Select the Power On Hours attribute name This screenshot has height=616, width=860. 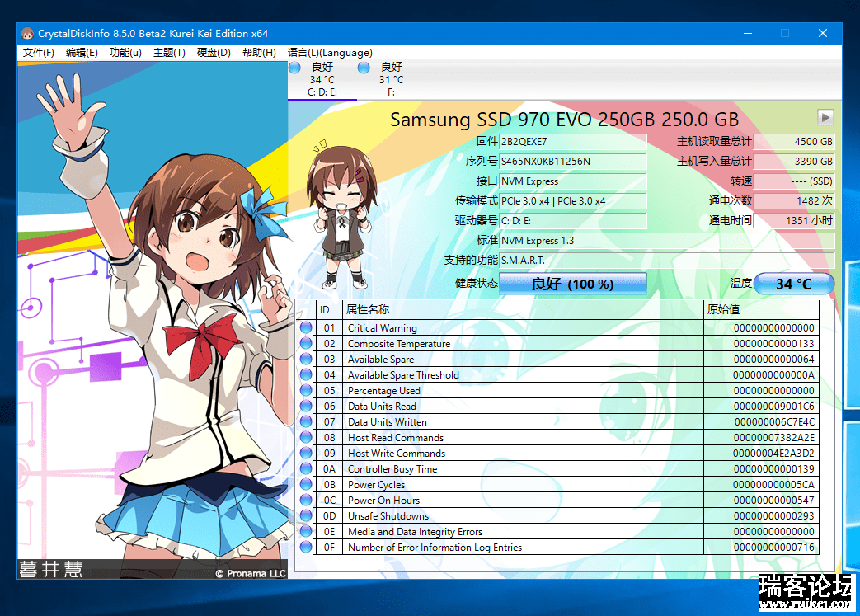click(383, 501)
